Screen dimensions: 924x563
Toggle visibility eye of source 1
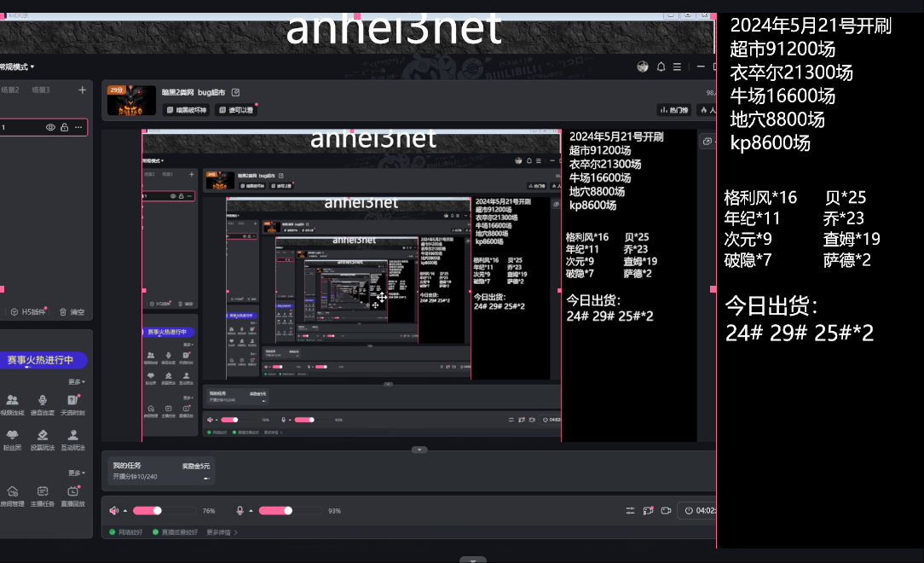[50, 127]
